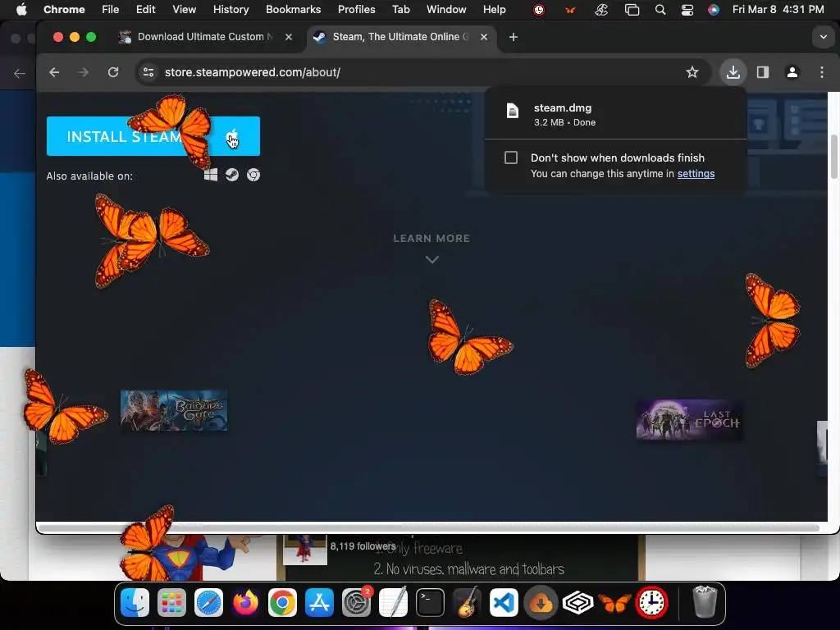
Task: Click the butterfly icon in the menu bar
Action: pyautogui.click(x=570, y=10)
